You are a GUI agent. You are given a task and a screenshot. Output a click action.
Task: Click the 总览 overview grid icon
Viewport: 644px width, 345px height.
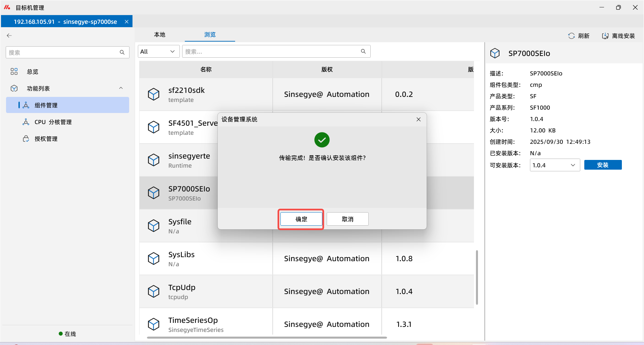14,71
